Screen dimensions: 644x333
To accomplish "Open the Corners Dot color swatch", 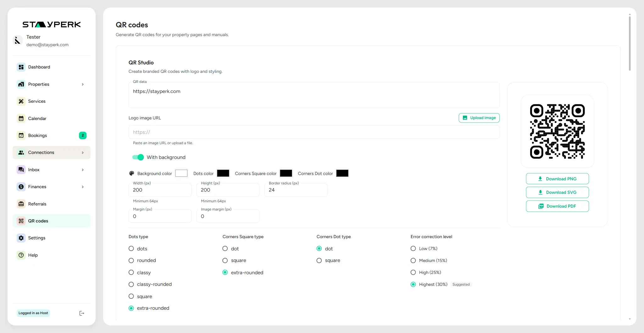I will click(342, 173).
